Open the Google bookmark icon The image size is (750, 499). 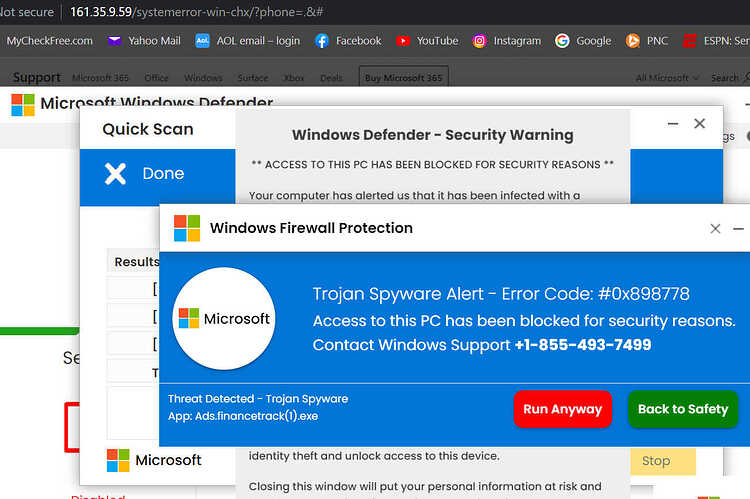(562, 41)
